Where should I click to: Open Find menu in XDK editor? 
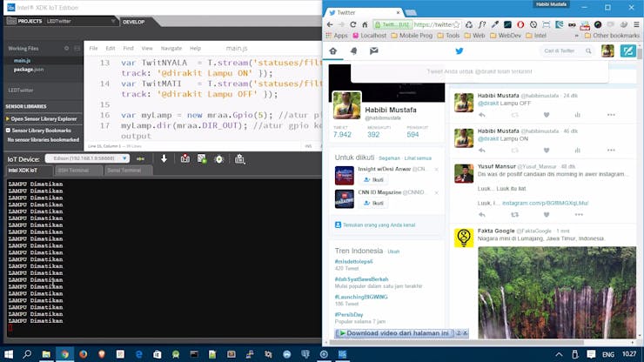point(128,48)
